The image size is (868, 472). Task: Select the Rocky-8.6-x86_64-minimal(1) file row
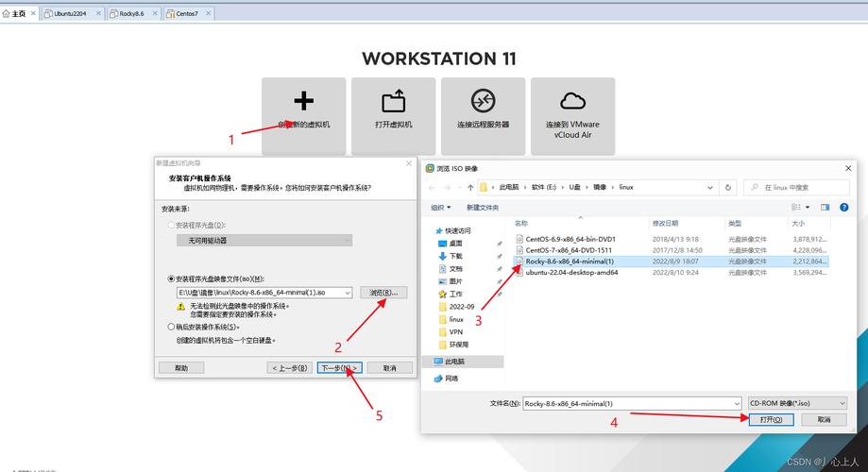pyautogui.click(x=671, y=261)
